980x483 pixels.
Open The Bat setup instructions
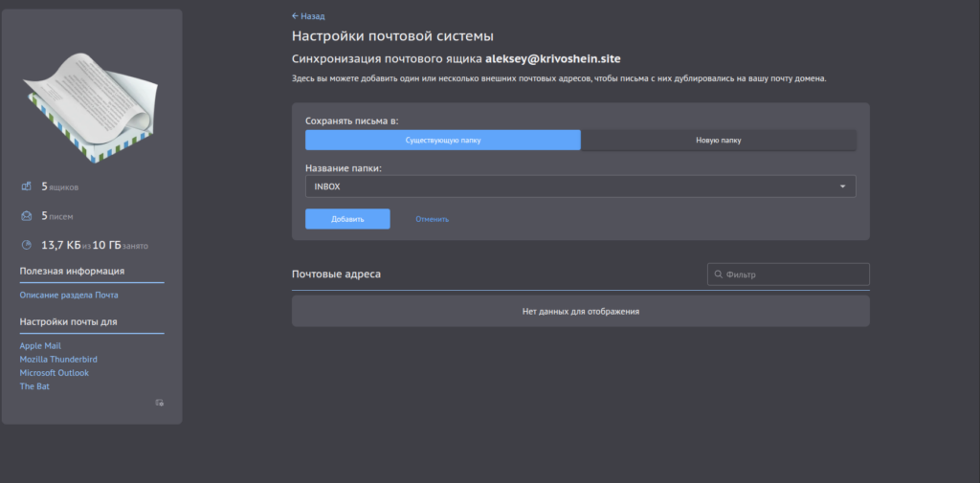[x=34, y=386]
